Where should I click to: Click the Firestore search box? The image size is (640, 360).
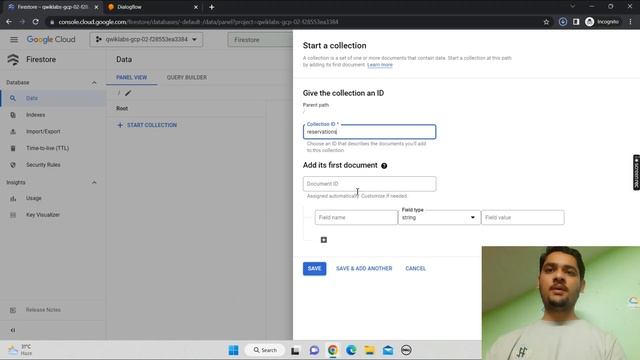point(260,40)
